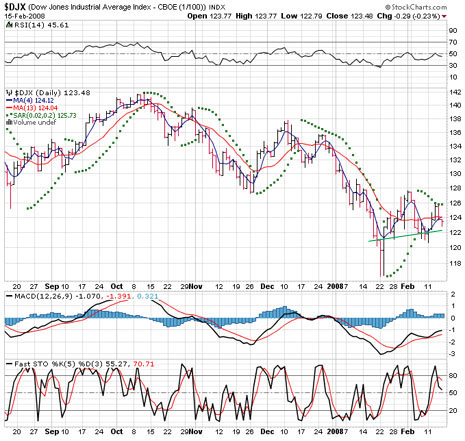Viewport: 465px width, 441px height.
Task: Click the RSI(14) 45.61 label
Action: click(x=41, y=25)
